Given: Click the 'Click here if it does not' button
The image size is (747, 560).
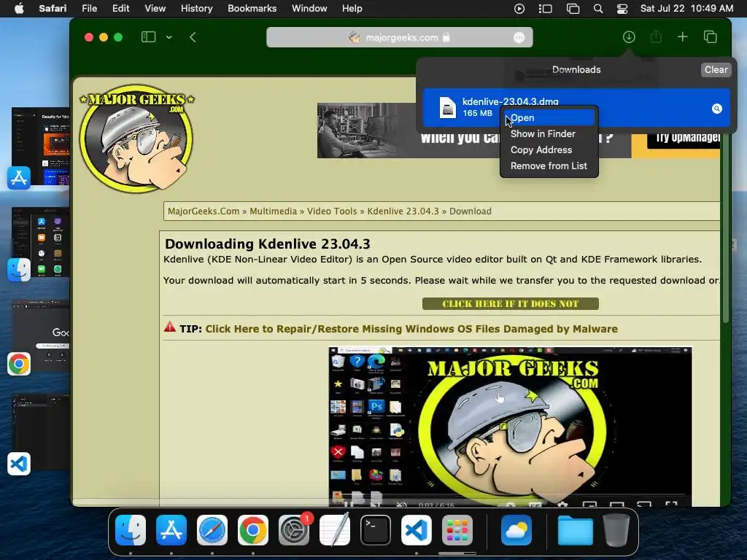Looking at the screenshot, I should (x=510, y=304).
